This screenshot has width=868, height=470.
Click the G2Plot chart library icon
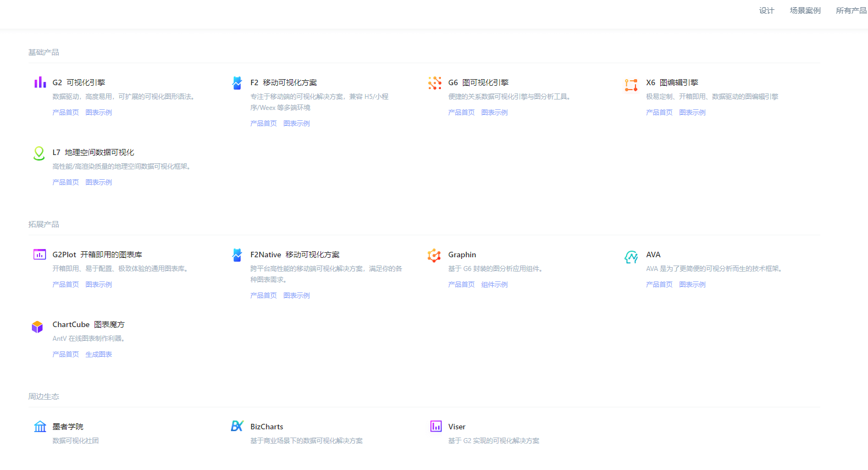[40, 255]
